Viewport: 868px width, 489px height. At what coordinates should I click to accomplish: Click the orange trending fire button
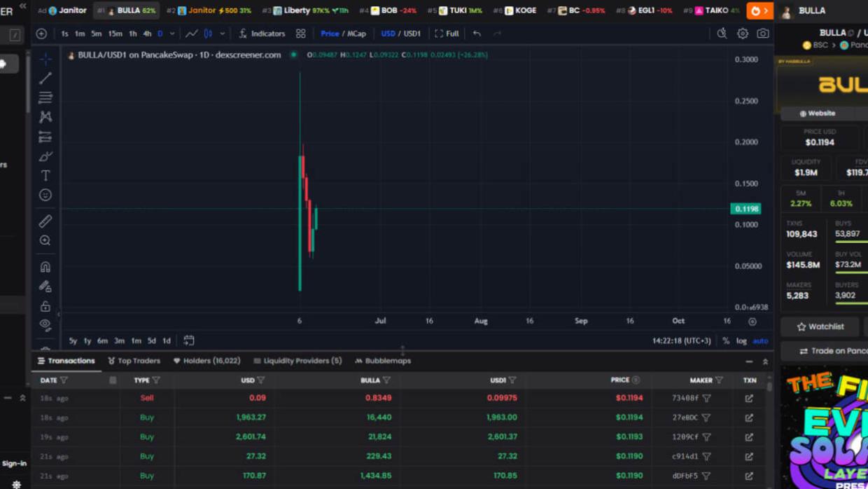[x=759, y=11]
